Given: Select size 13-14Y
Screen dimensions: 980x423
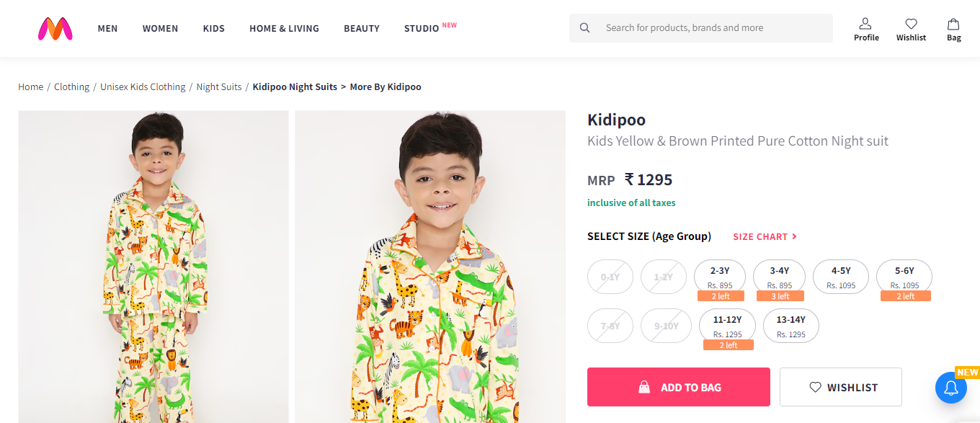Looking at the screenshot, I should (x=791, y=326).
